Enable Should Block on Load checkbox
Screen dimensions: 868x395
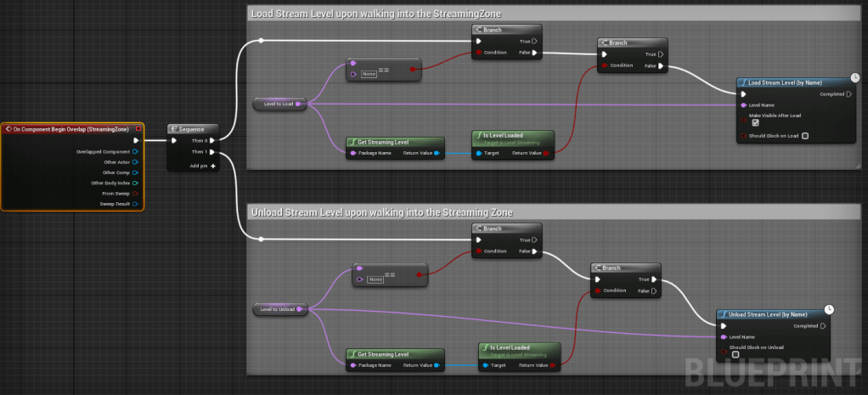coord(804,136)
